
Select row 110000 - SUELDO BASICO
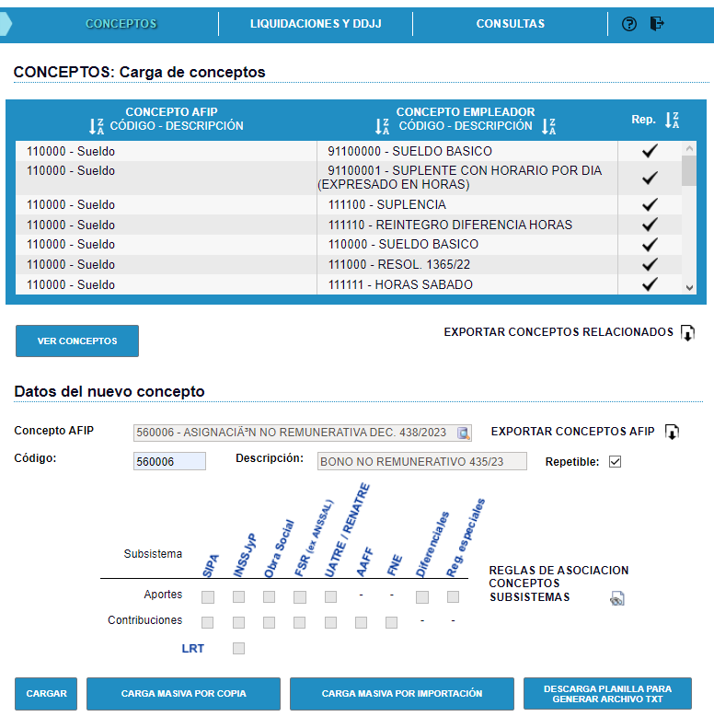click(348, 244)
